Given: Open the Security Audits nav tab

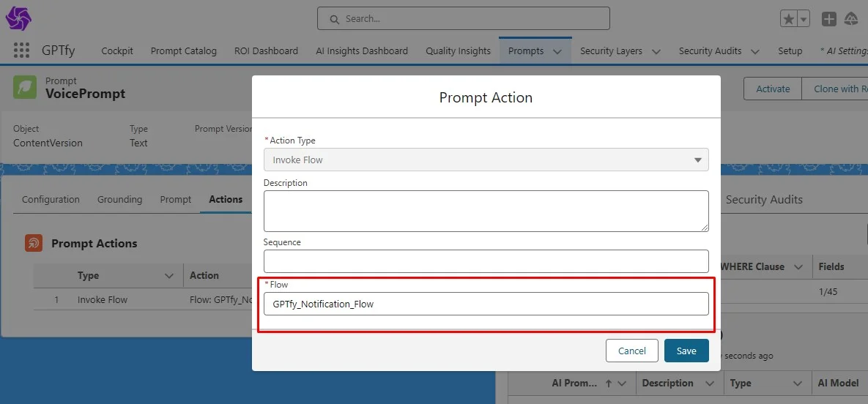Looking at the screenshot, I should point(711,51).
